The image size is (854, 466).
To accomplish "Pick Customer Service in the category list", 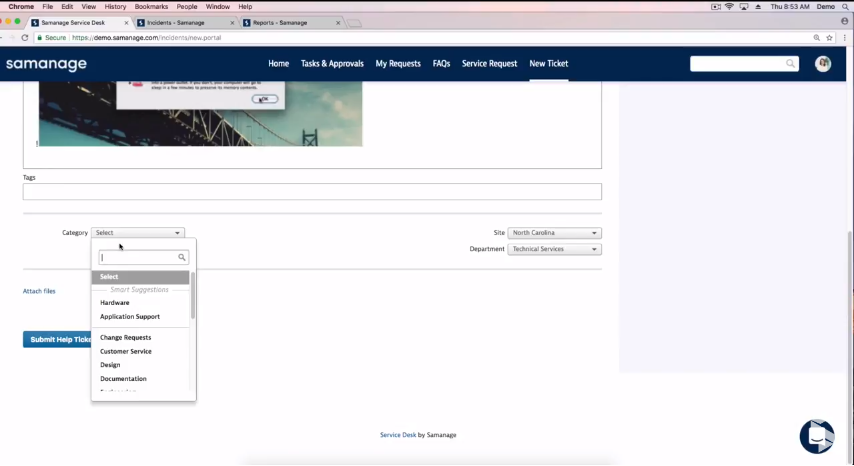I will coord(126,352).
